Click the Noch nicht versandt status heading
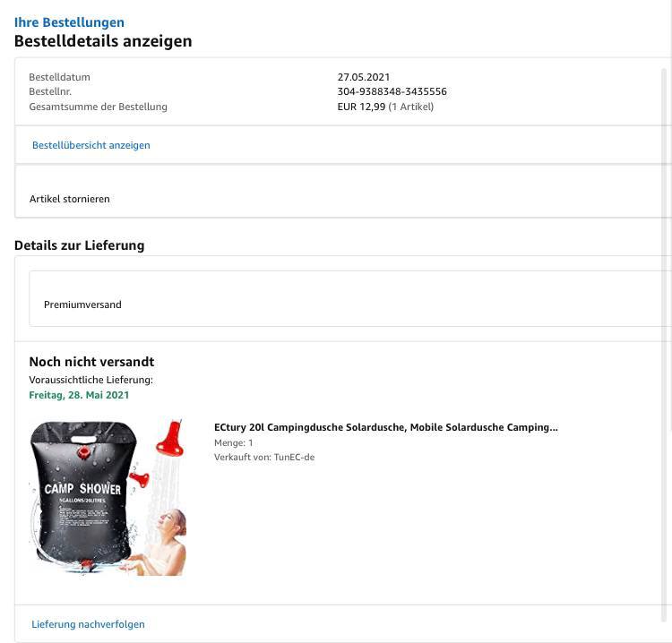 point(91,362)
